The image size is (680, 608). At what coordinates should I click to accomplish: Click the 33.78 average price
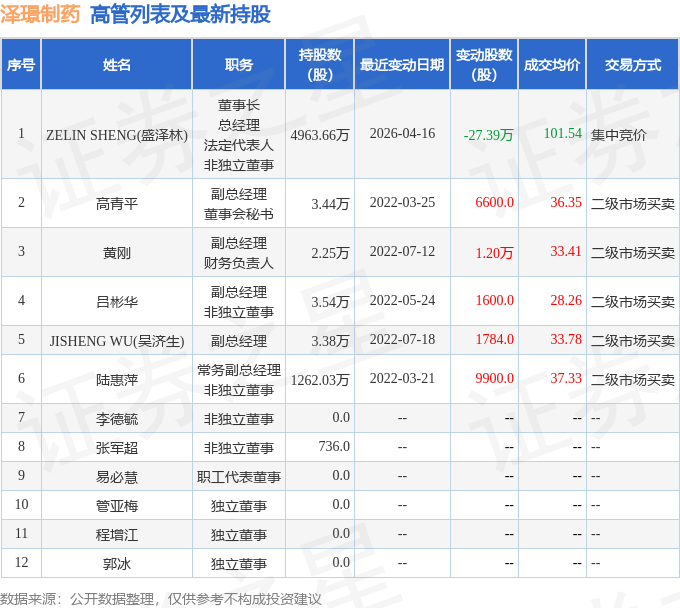(x=566, y=340)
